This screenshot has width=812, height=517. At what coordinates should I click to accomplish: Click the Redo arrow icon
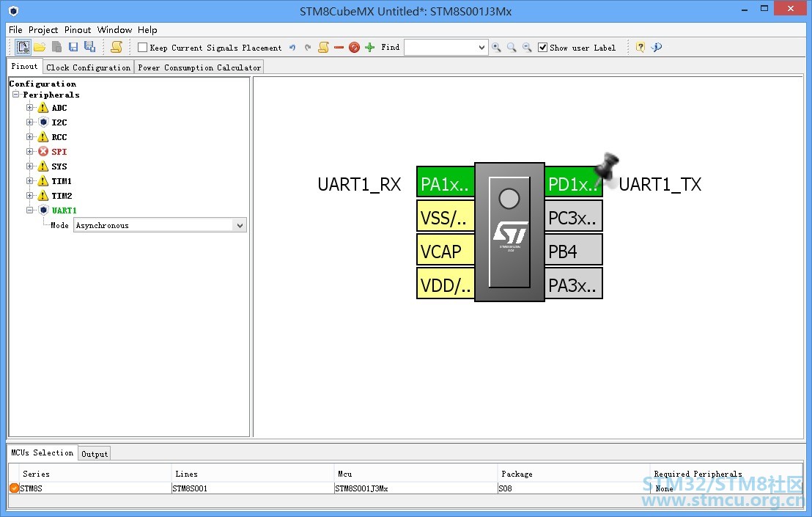[x=308, y=48]
